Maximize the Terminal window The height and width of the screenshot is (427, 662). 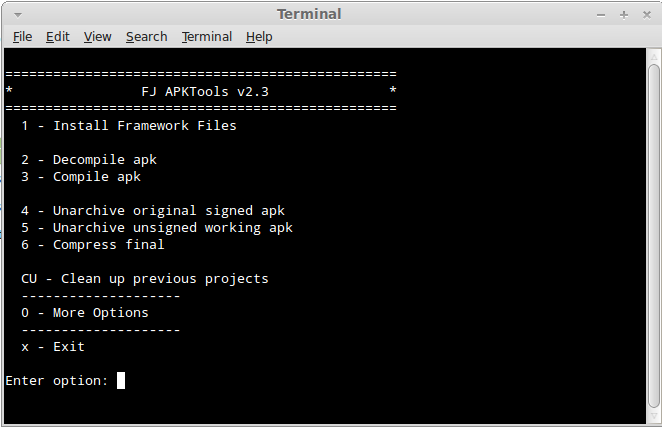coord(623,14)
